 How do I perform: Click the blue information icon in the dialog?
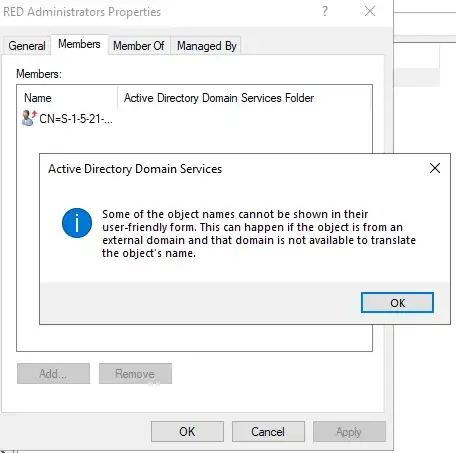[77, 223]
